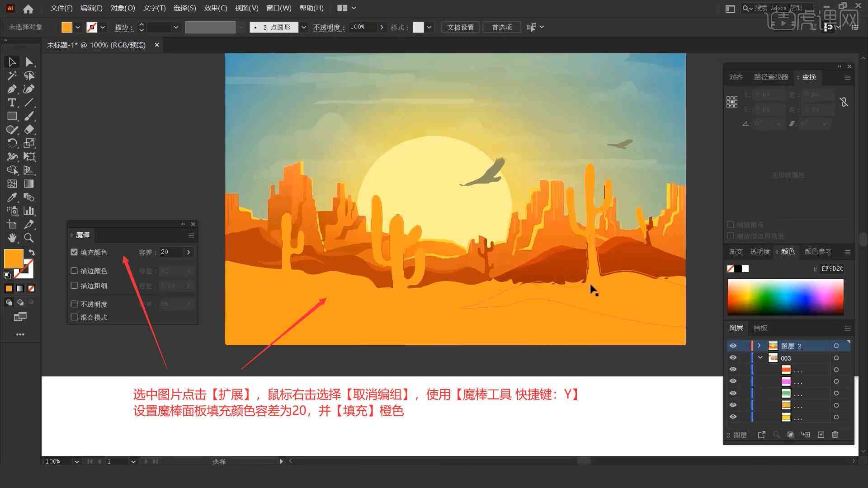Select the Type tool

coord(11,103)
